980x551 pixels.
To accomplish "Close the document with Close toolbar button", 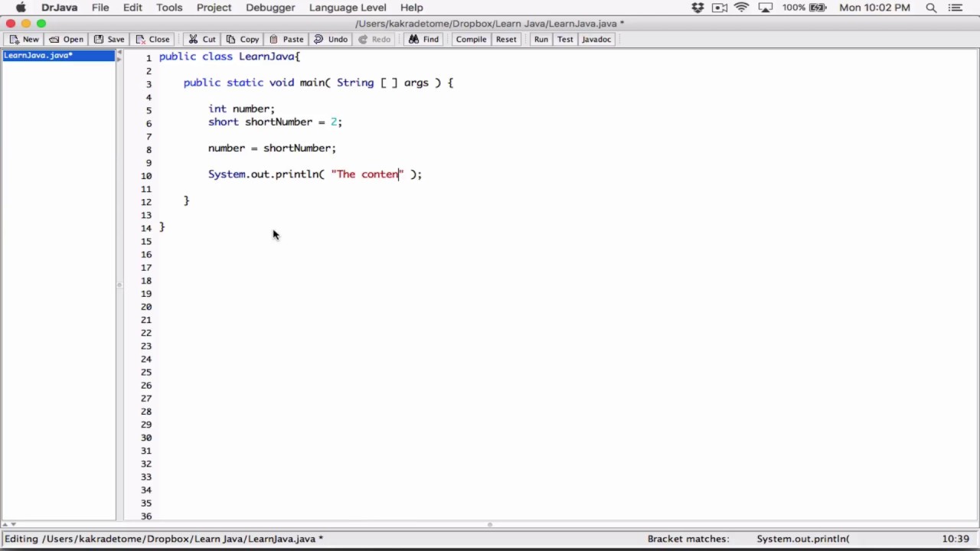I will pos(152,39).
